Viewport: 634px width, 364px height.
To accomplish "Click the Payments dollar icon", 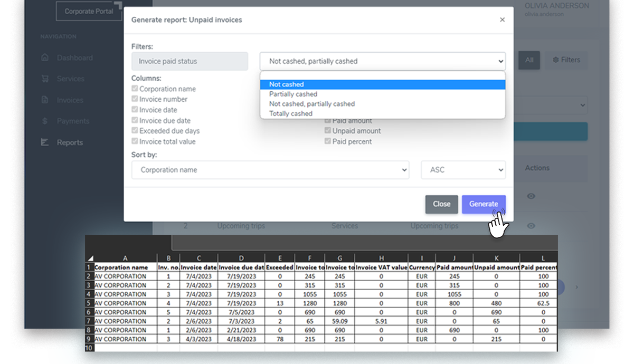I will coord(45,121).
